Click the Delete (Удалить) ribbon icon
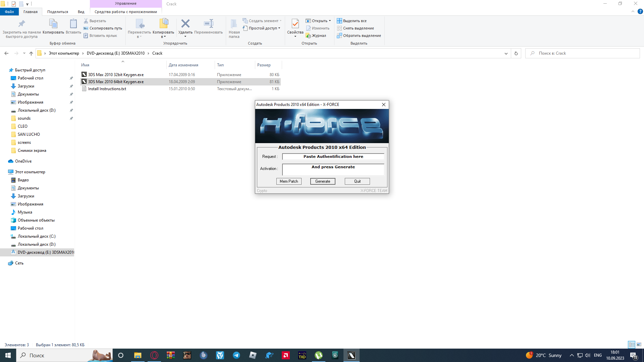 point(185,24)
